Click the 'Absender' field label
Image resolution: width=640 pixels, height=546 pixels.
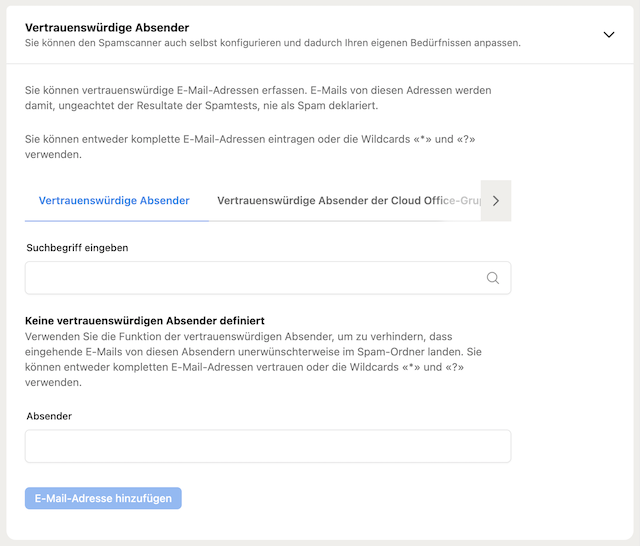coord(49,416)
